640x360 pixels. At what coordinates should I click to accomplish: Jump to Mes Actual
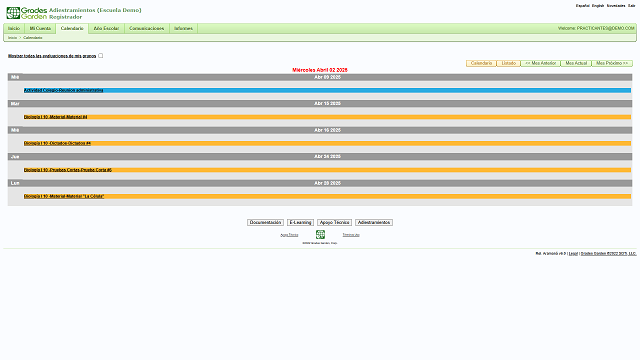(x=576, y=63)
